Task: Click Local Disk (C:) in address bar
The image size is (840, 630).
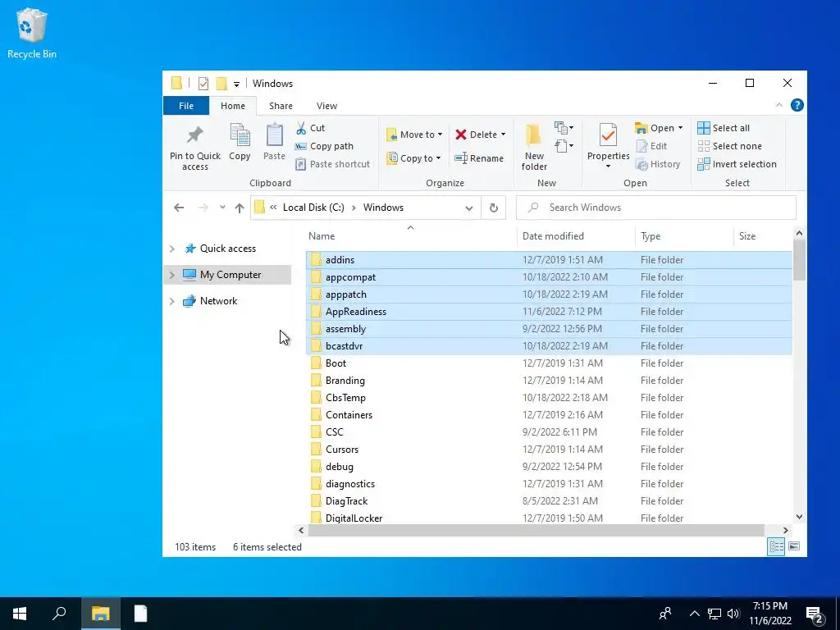Action: tap(313, 208)
